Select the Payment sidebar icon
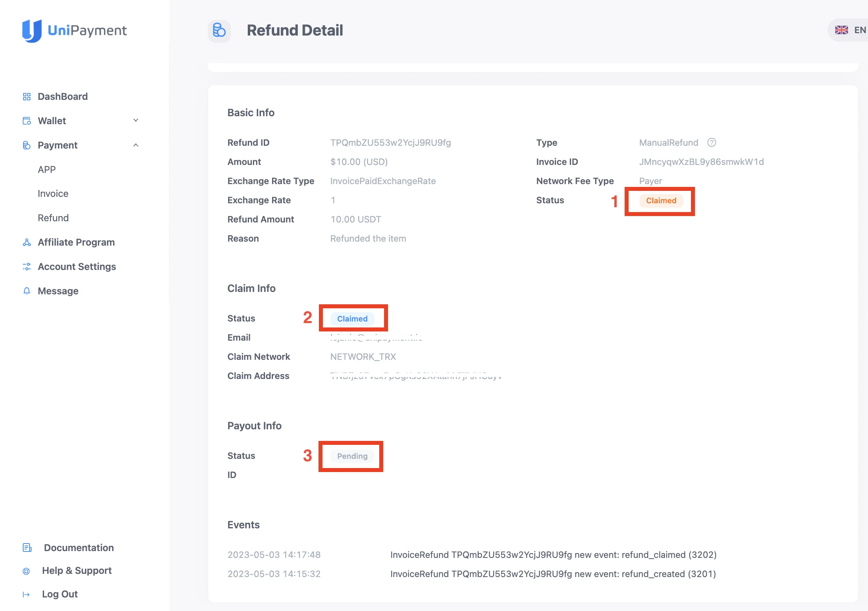868x611 pixels. [x=26, y=145]
